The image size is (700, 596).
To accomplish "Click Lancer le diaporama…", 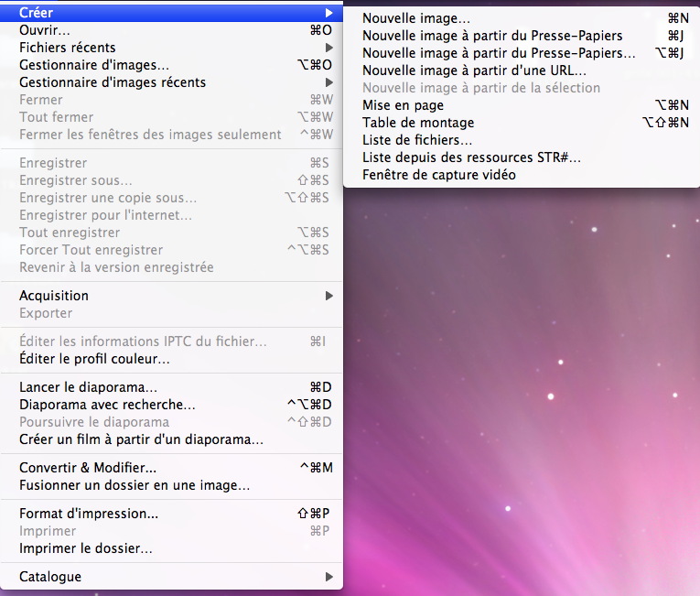I will click(171, 387).
